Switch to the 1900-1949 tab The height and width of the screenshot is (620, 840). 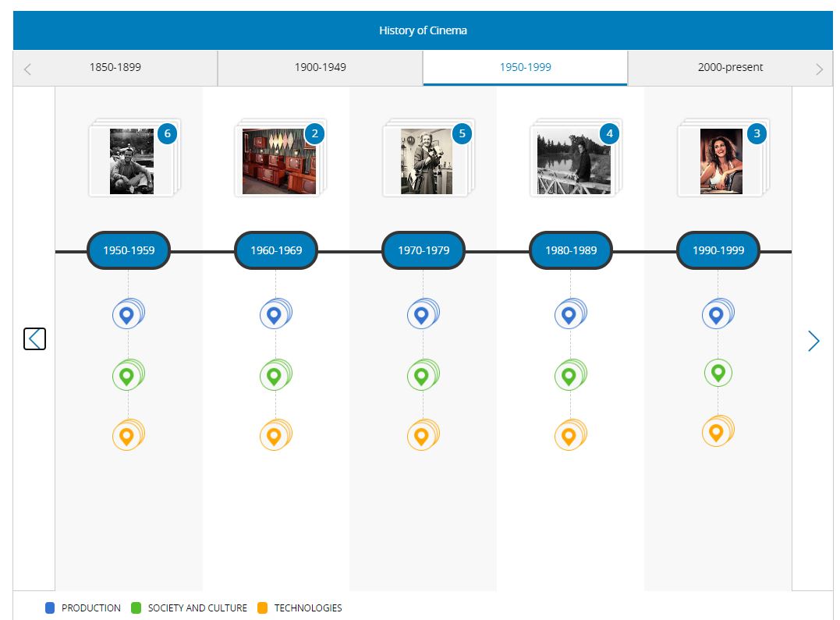[321, 68]
